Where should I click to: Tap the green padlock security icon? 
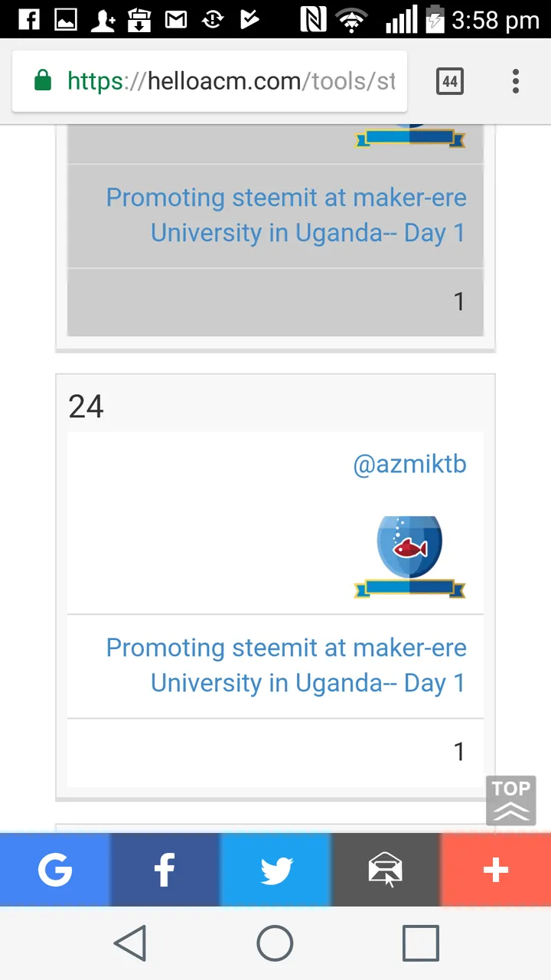tap(43, 80)
